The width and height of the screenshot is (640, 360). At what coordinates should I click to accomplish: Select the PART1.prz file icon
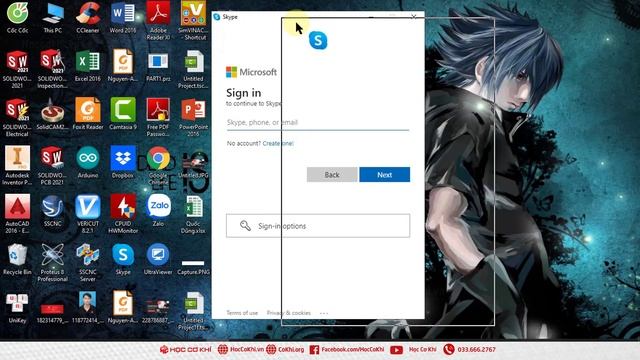158,62
